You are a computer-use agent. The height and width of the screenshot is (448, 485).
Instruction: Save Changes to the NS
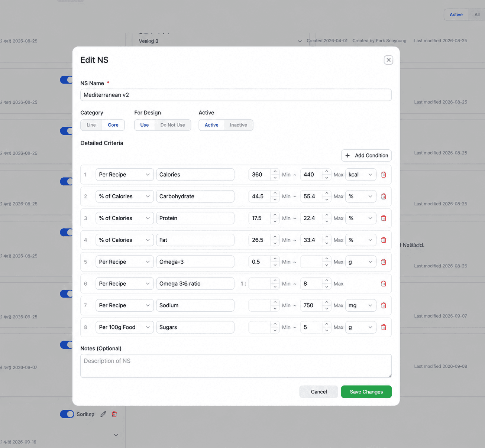coord(366,392)
